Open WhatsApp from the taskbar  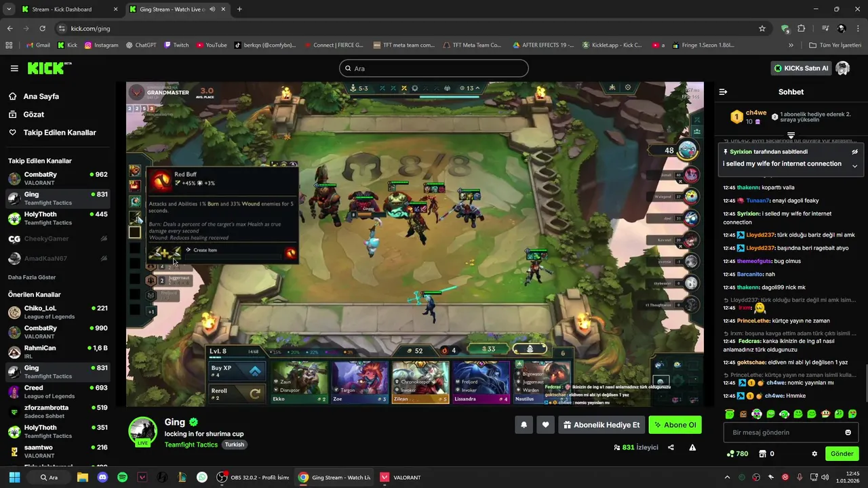(x=202, y=477)
